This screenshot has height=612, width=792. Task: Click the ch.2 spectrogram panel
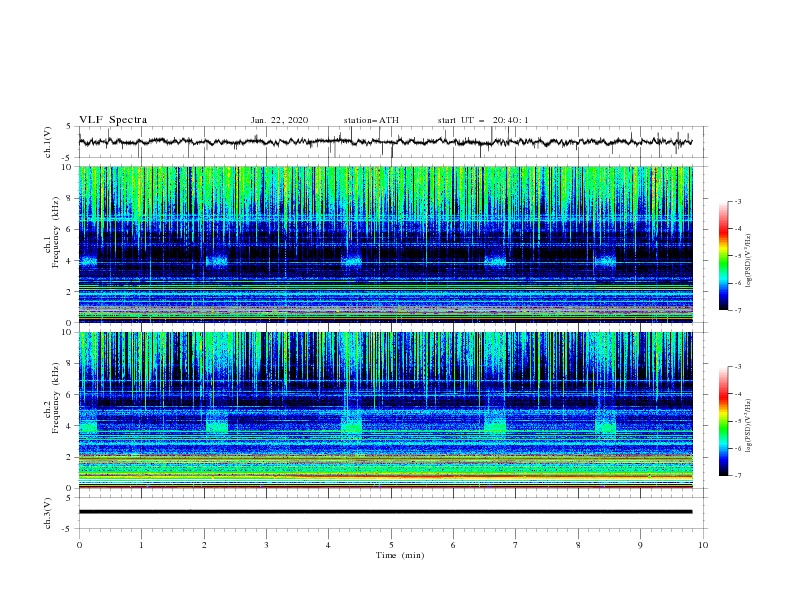coord(385,410)
